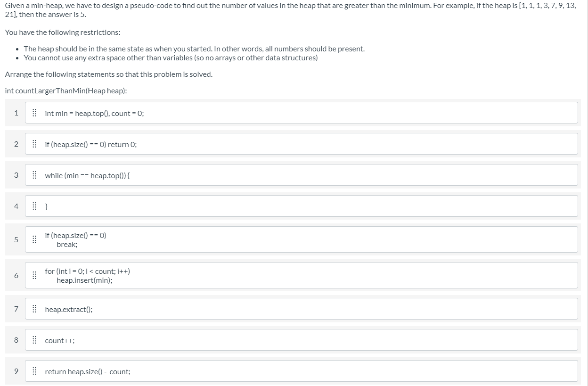The height and width of the screenshot is (386, 588).
Task: Click the drag handle beside the break statement
Action: 34,239
